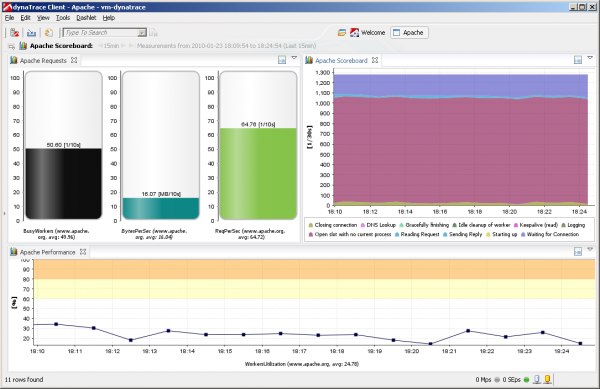Toggle Sending Reply legend entry
Screen dimensions: 600x389
[x=462, y=234]
